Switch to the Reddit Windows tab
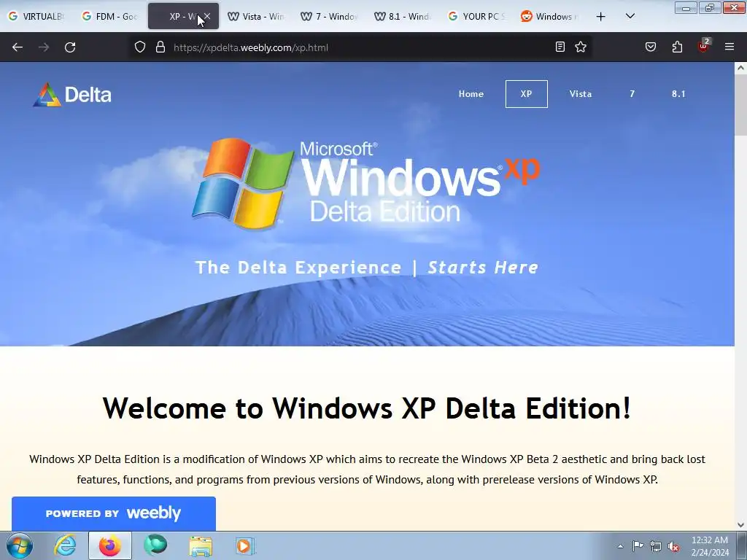 click(550, 16)
